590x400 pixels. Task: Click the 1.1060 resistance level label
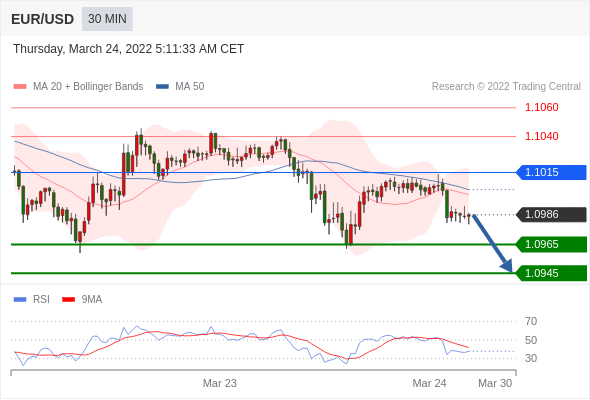point(541,107)
